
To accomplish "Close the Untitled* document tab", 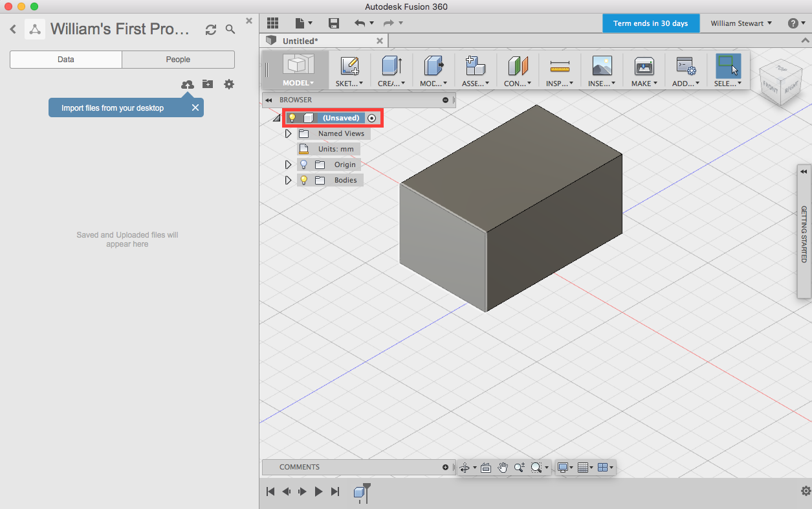I will click(380, 41).
